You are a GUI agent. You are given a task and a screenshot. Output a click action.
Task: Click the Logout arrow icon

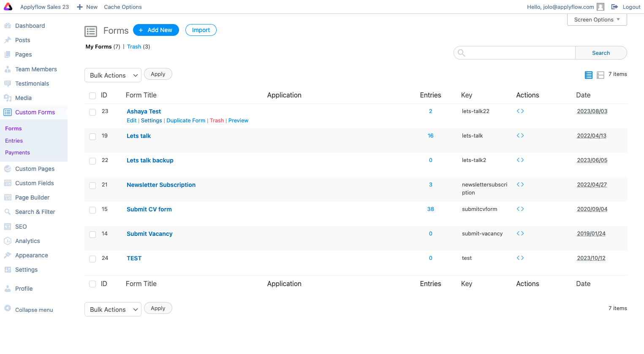pyautogui.click(x=614, y=7)
